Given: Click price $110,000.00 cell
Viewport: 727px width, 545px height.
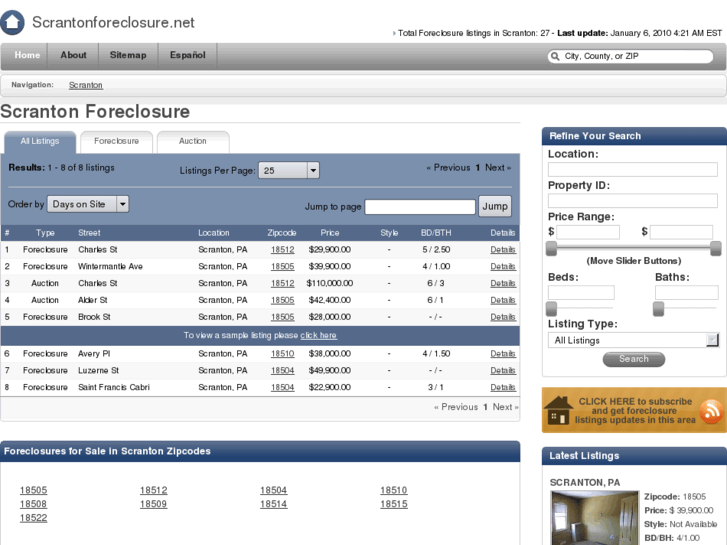Looking at the screenshot, I should coord(330,283).
